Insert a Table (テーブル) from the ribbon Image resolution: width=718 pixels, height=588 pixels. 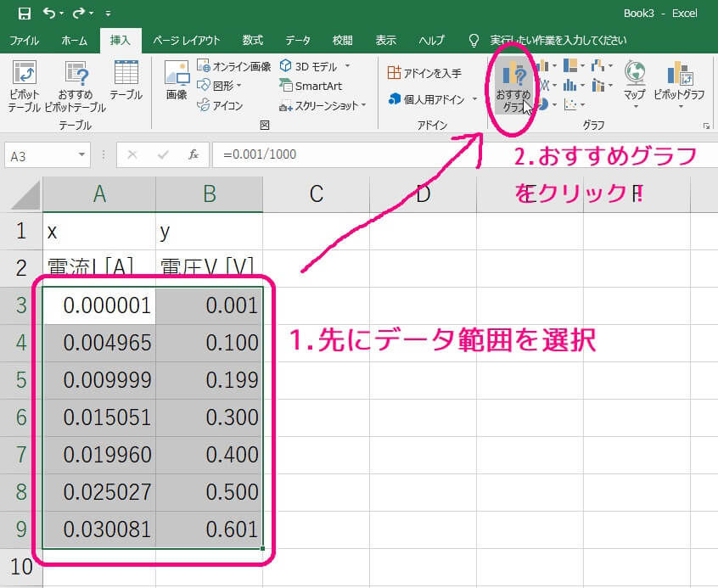pyautogui.click(x=126, y=81)
